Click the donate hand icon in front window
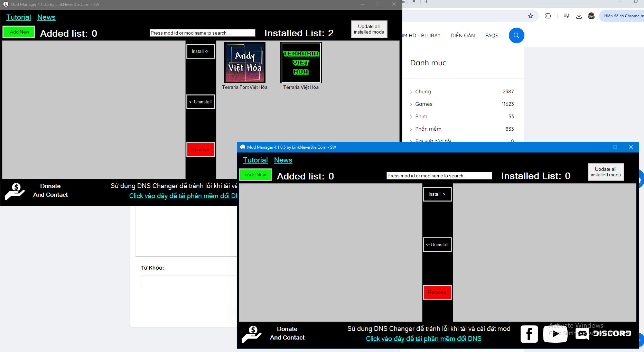 pyautogui.click(x=251, y=334)
